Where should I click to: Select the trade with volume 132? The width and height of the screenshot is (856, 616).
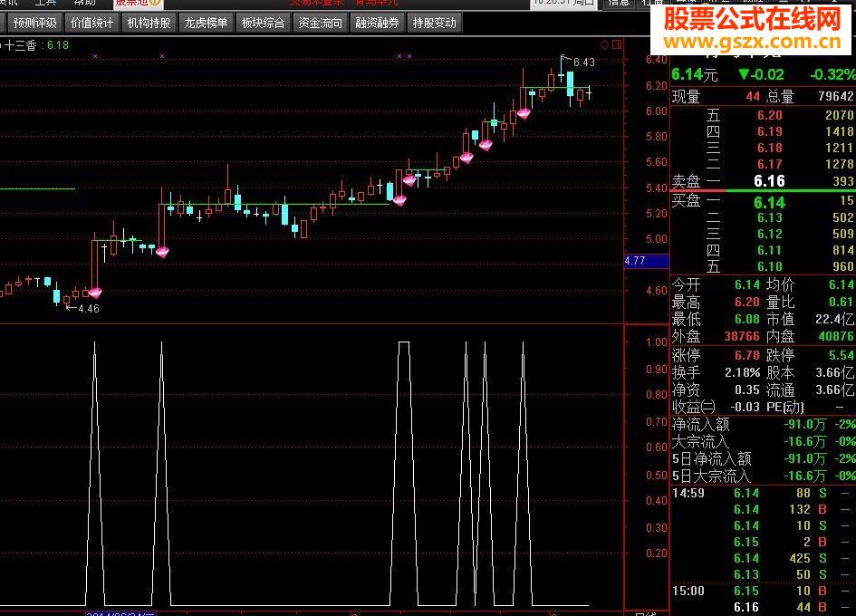pyautogui.click(x=763, y=509)
